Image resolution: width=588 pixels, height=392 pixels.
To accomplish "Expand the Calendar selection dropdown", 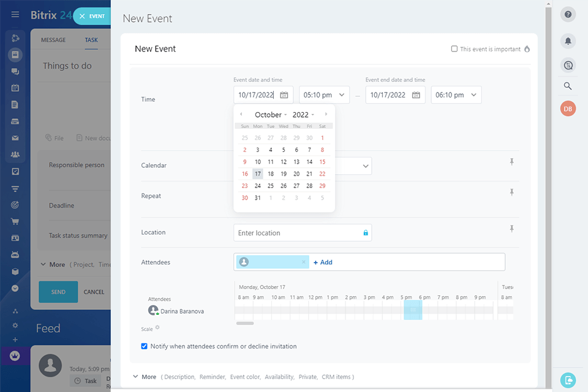I will pos(365,166).
